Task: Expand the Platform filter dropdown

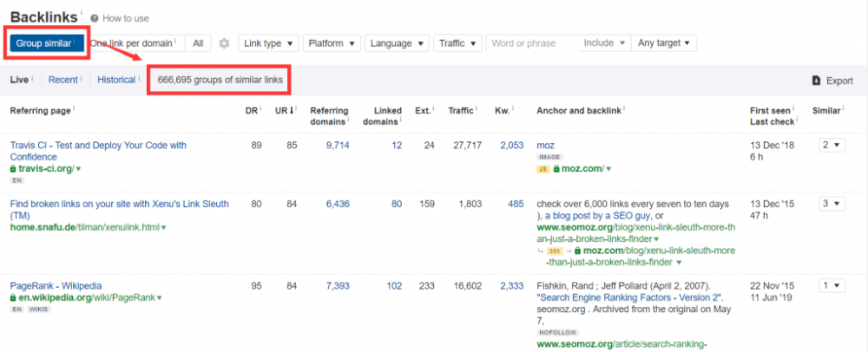Action: pos(331,42)
